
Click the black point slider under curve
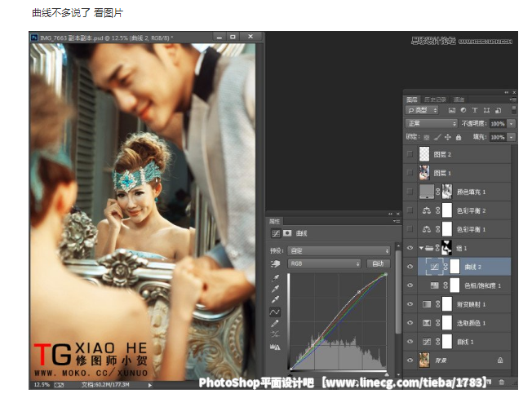tap(290, 374)
